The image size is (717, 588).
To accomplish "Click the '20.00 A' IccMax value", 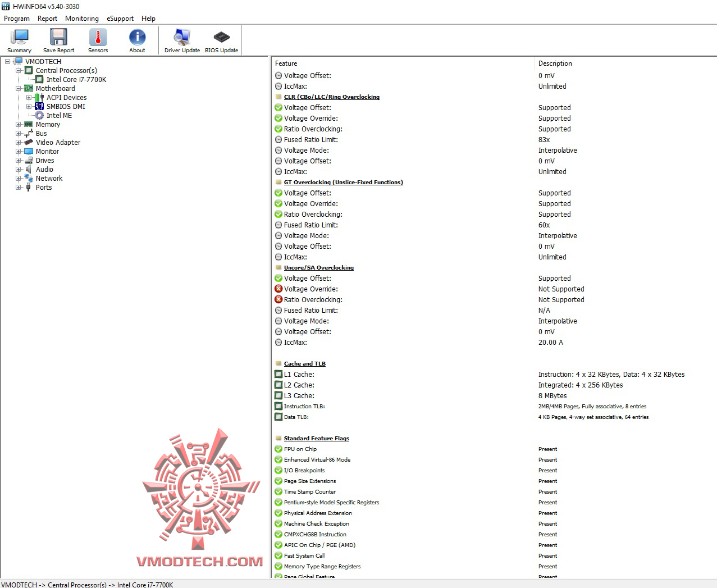I will [x=551, y=343].
